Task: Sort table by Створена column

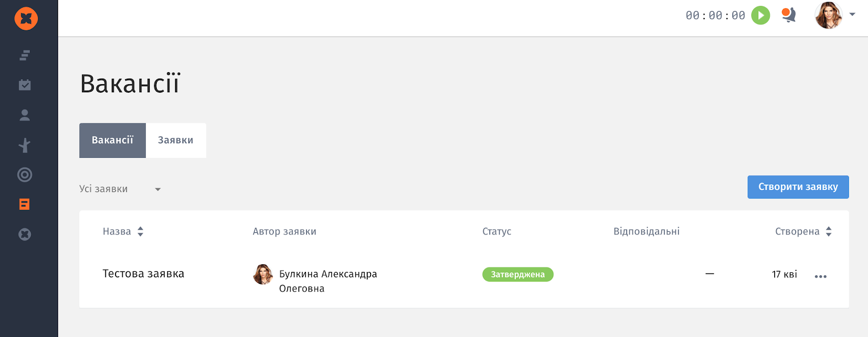Action: coord(803,232)
